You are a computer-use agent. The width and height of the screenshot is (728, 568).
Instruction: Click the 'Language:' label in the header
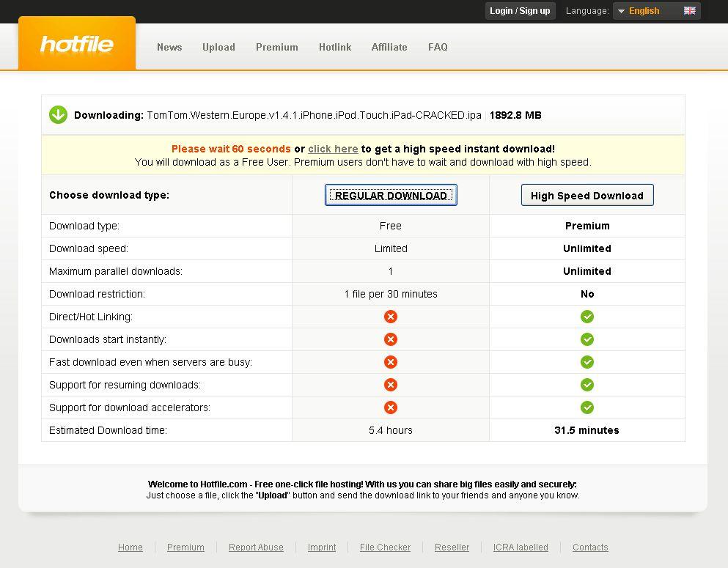[x=587, y=11]
